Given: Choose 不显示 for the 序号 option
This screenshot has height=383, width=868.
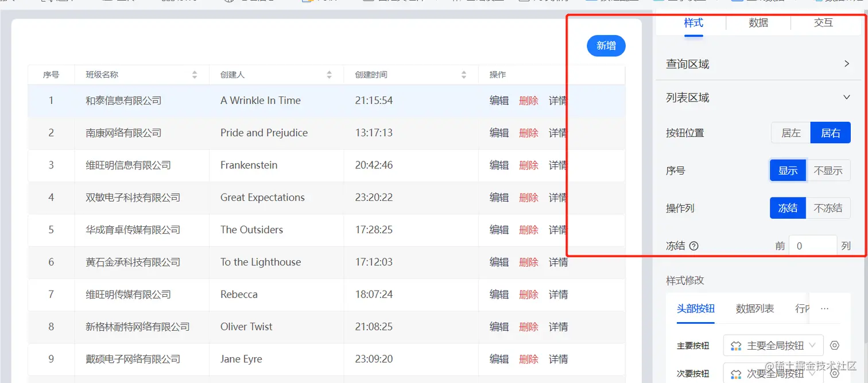Looking at the screenshot, I should tap(828, 171).
